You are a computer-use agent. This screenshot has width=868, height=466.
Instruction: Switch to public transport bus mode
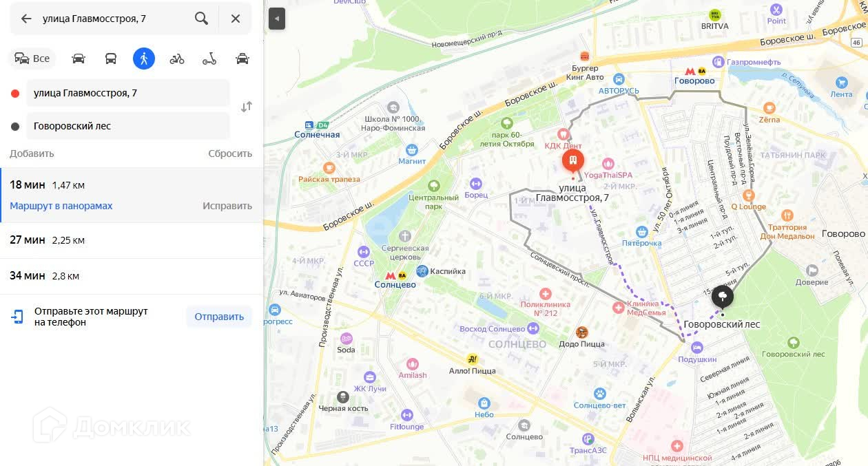coord(111,59)
